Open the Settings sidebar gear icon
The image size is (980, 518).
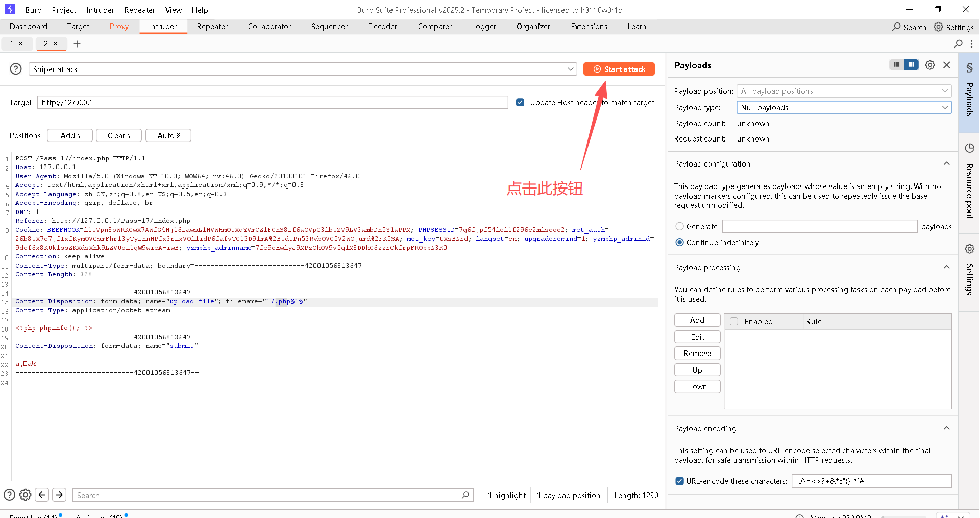pyautogui.click(x=969, y=249)
